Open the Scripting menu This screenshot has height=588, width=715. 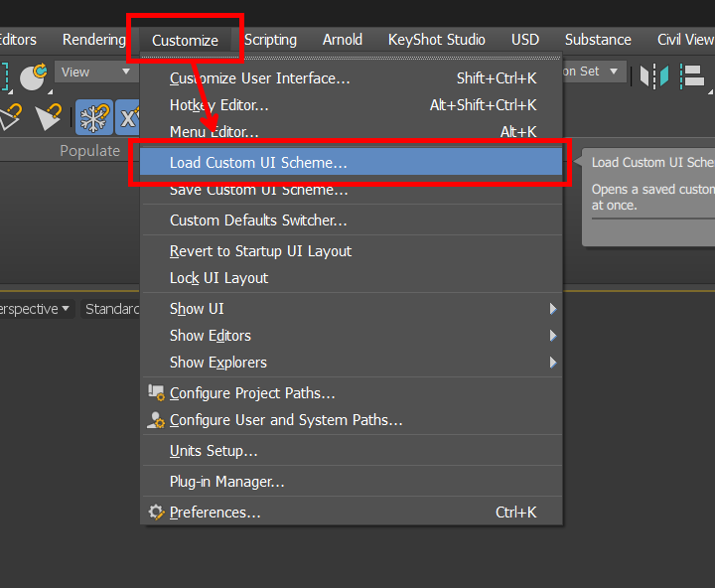coord(270,40)
